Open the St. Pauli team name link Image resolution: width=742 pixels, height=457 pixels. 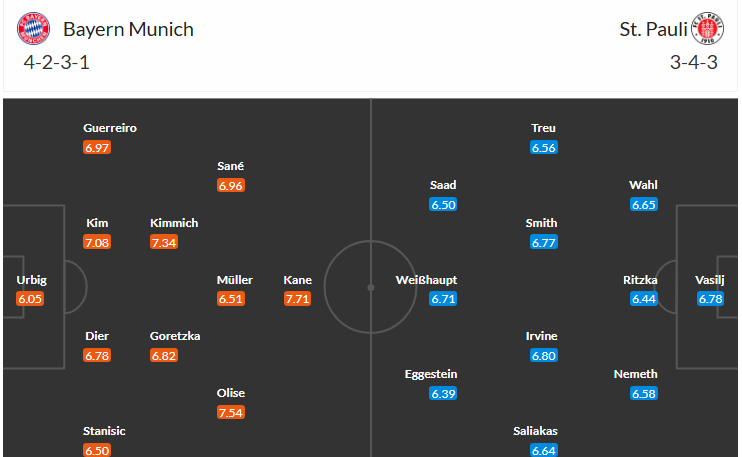coord(653,29)
